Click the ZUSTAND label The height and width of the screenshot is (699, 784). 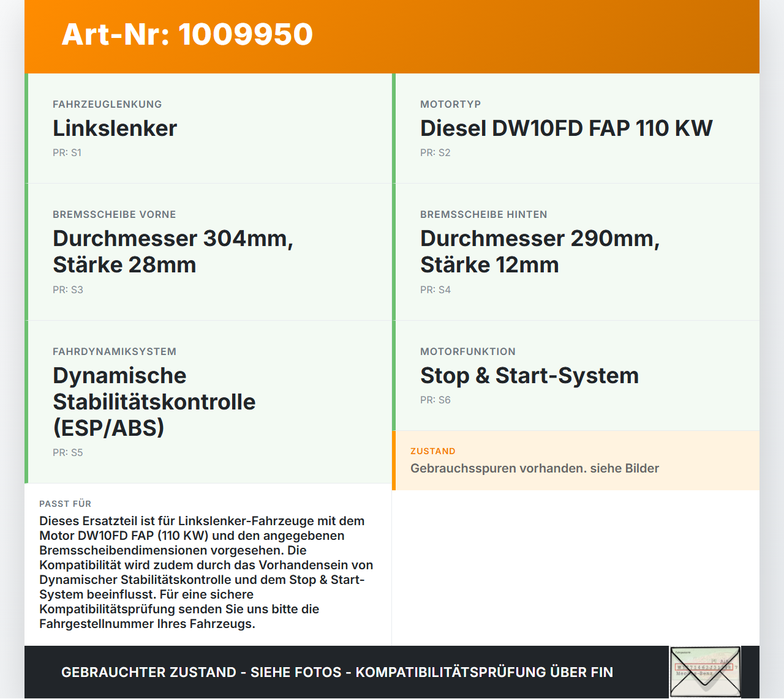click(433, 451)
